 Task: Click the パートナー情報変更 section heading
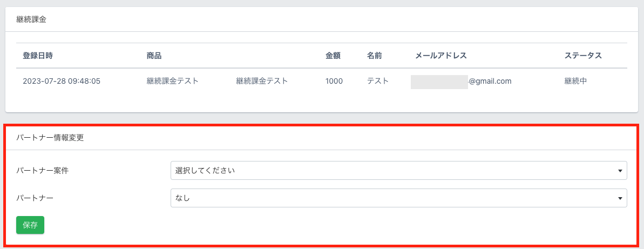click(50, 138)
